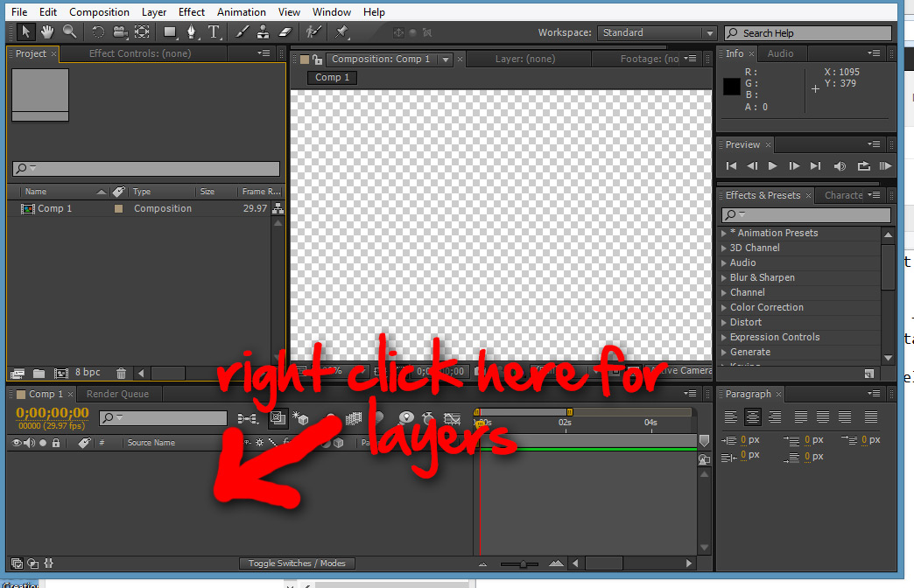Select the Eraser tool
The height and width of the screenshot is (588, 914).
pyautogui.click(x=285, y=32)
